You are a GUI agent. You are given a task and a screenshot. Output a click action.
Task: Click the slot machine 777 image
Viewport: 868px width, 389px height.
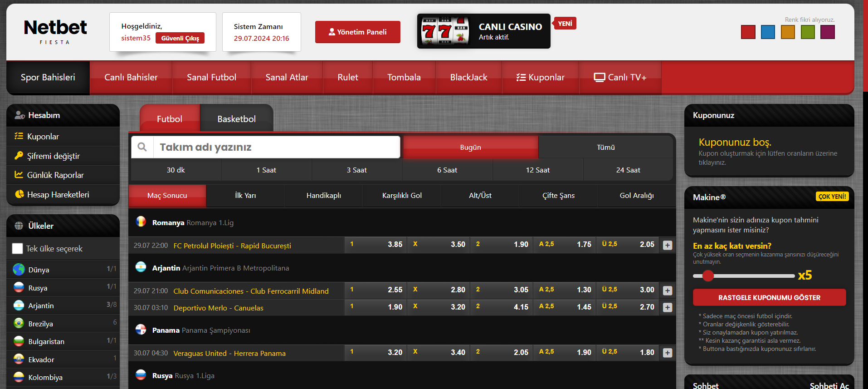445,31
